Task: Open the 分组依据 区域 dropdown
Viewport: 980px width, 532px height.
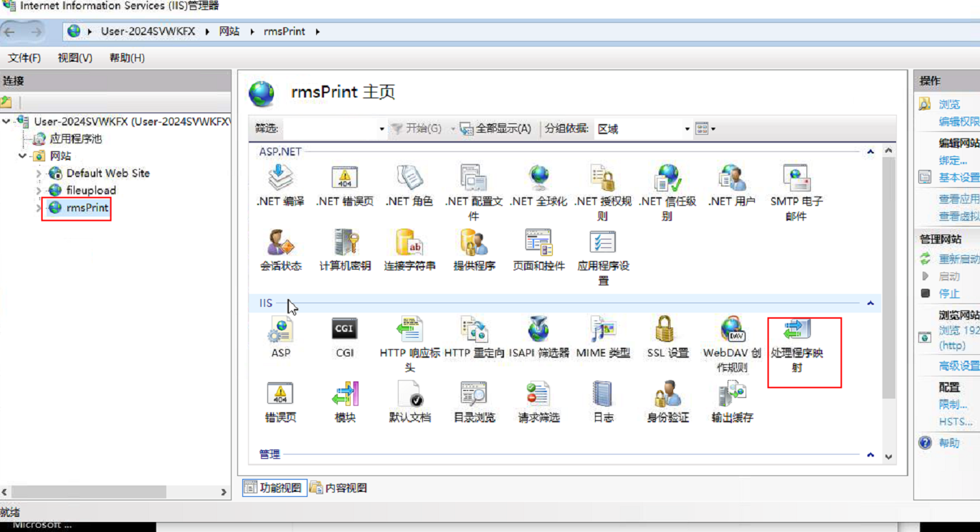Action: coord(686,128)
